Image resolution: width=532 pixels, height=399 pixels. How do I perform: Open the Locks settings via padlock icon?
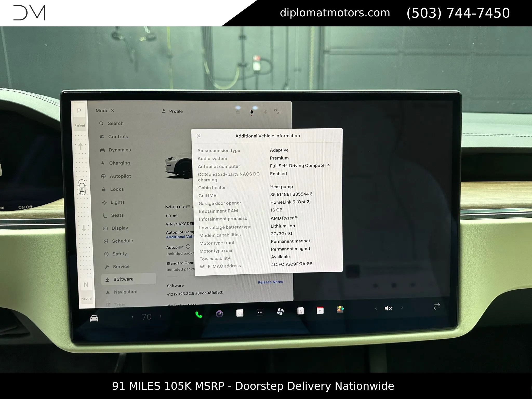[x=104, y=189]
